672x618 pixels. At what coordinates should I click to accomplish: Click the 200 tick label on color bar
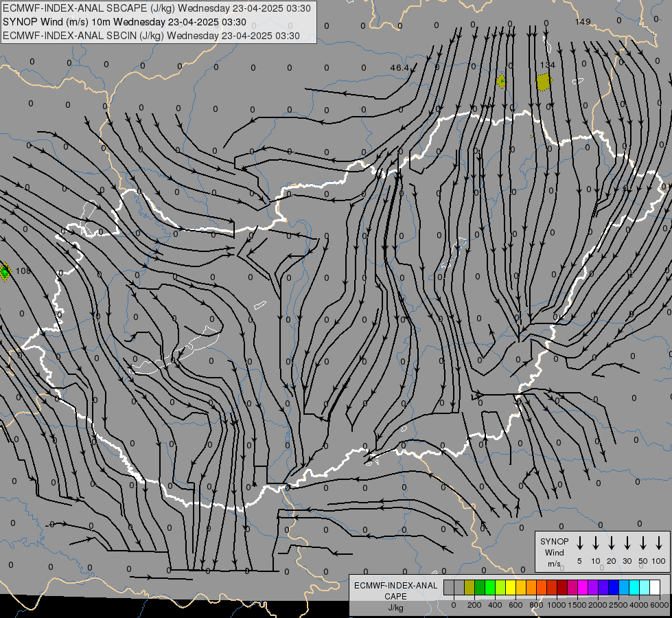pos(474,605)
